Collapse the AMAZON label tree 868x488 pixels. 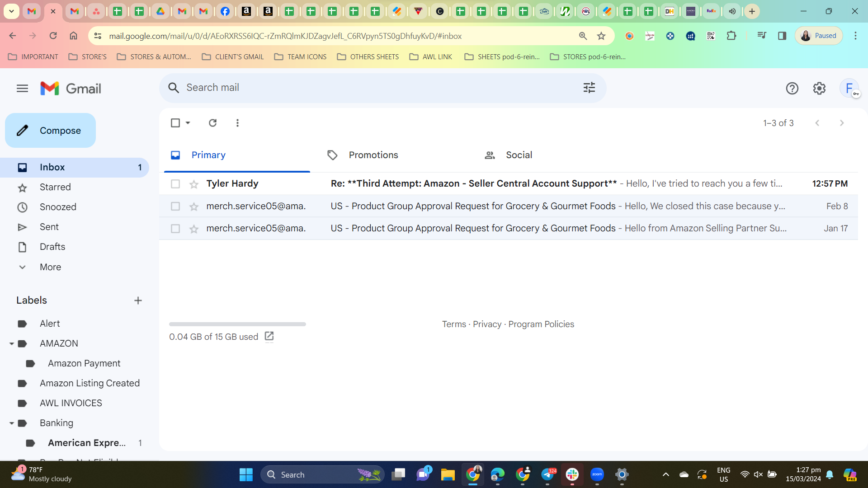pos(12,344)
